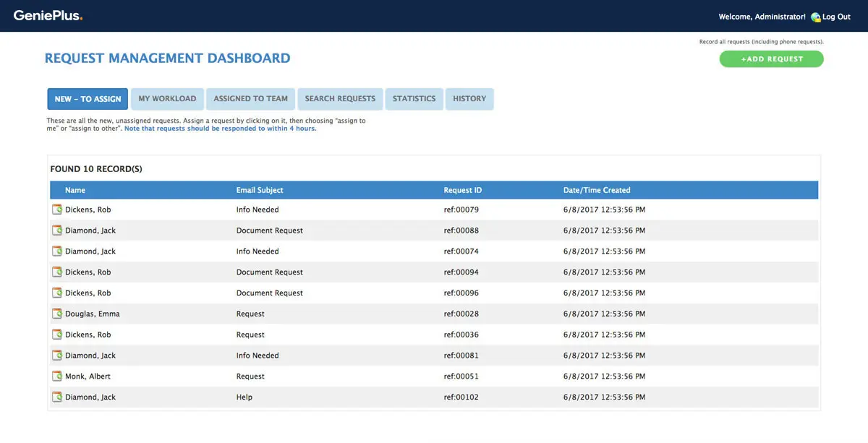Screen dimensions: 868x443
Task: Click request ID ref:00088
Action: click(461, 231)
